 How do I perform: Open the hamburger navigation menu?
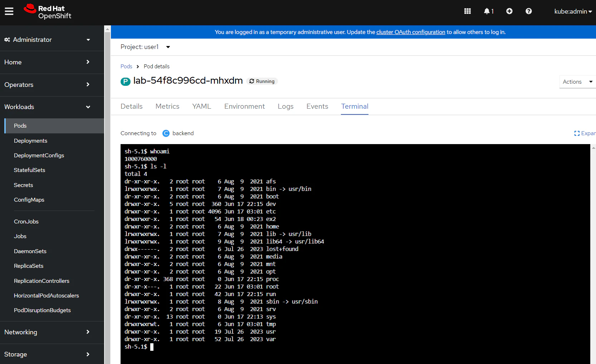pyautogui.click(x=9, y=11)
